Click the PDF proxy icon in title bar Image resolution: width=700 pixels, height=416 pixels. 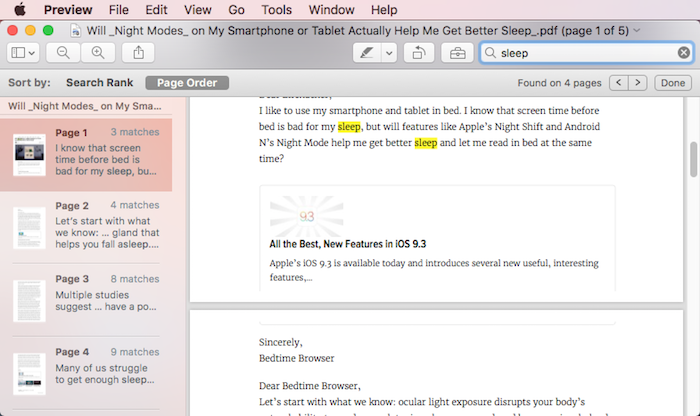[x=76, y=30]
